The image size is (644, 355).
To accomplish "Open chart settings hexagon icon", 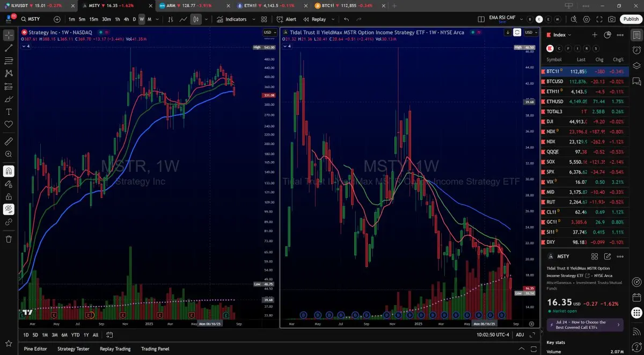I will 586,19.
